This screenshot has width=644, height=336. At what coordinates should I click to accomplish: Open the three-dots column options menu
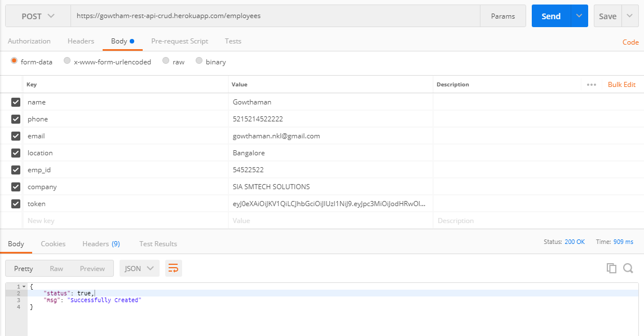click(x=592, y=84)
